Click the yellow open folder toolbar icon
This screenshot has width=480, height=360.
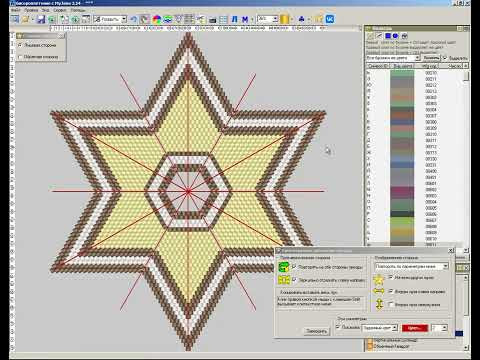[25, 19]
